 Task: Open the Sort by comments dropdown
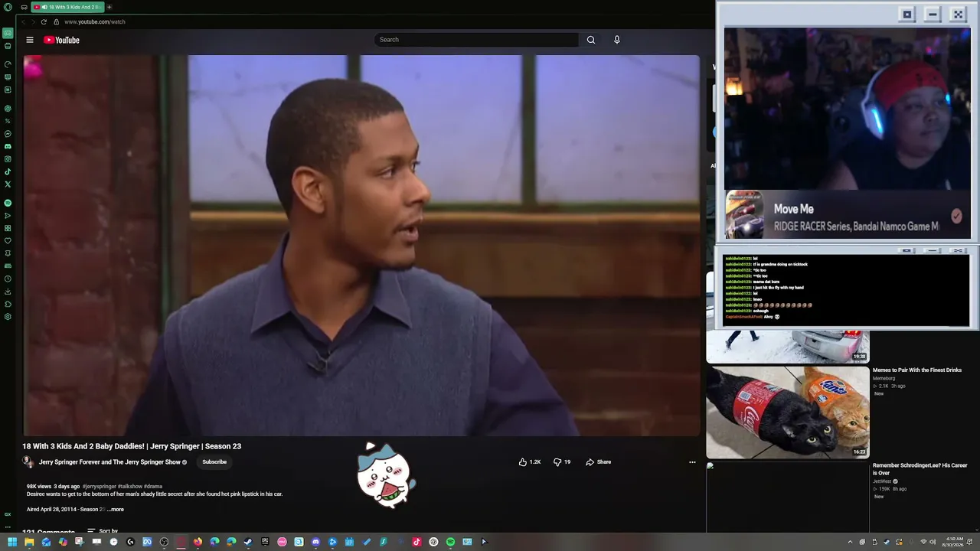103,531
